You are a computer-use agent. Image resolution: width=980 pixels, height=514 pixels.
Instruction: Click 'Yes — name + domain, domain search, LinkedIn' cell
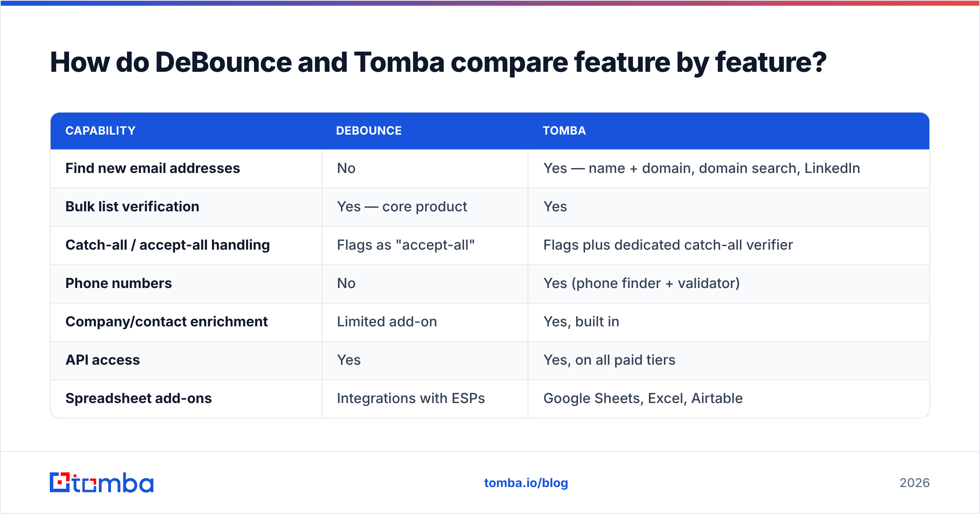point(702,168)
